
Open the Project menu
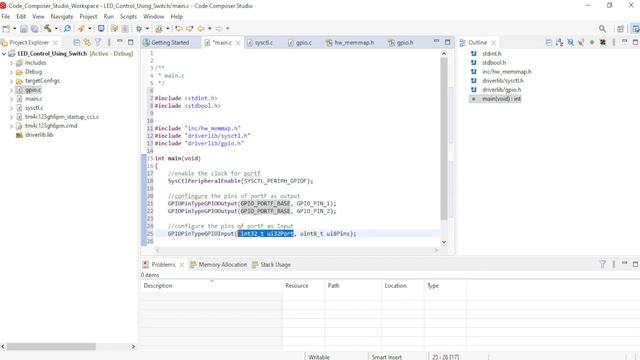coord(88,17)
